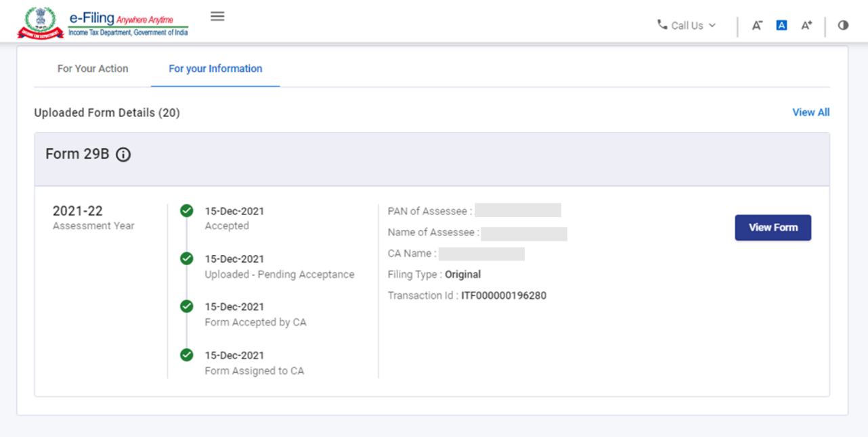
Task: Decrease font size with A- icon
Action: click(x=757, y=26)
